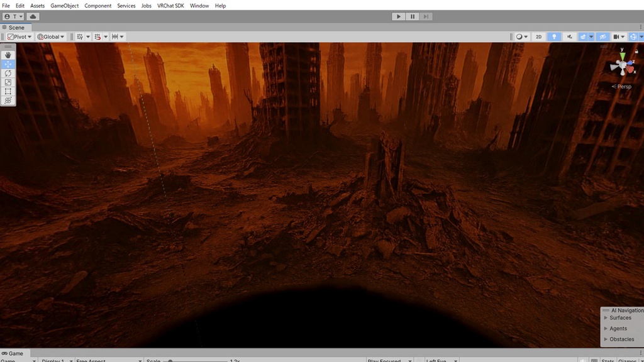Select the combined Transform tool
Image resolution: width=644 pixels, height=362 pixels.
pos(8,101)
